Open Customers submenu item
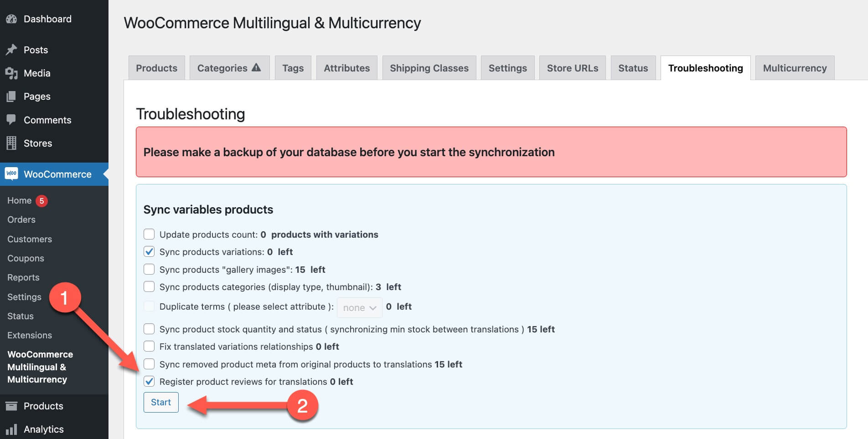 coord(30,239)
